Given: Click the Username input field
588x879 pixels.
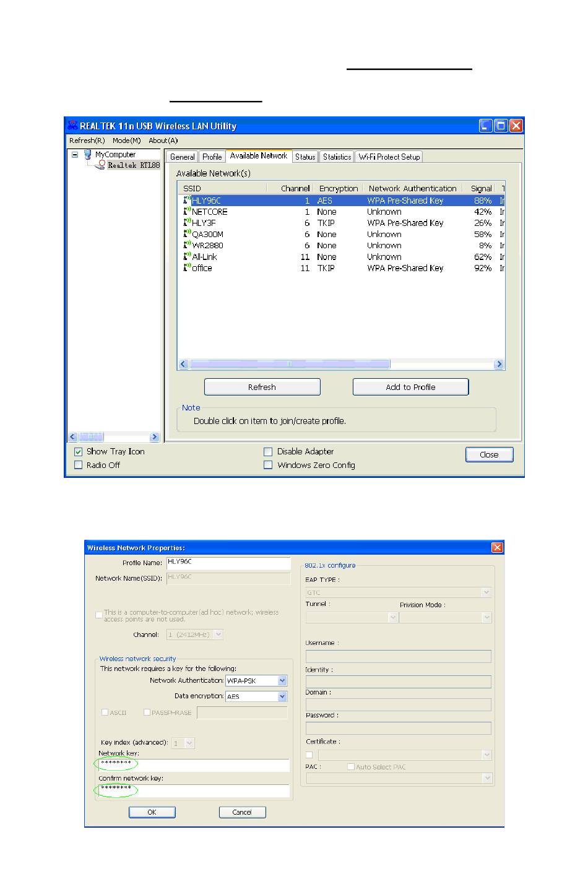Looking at the screenshot, I should pos(399,656).
